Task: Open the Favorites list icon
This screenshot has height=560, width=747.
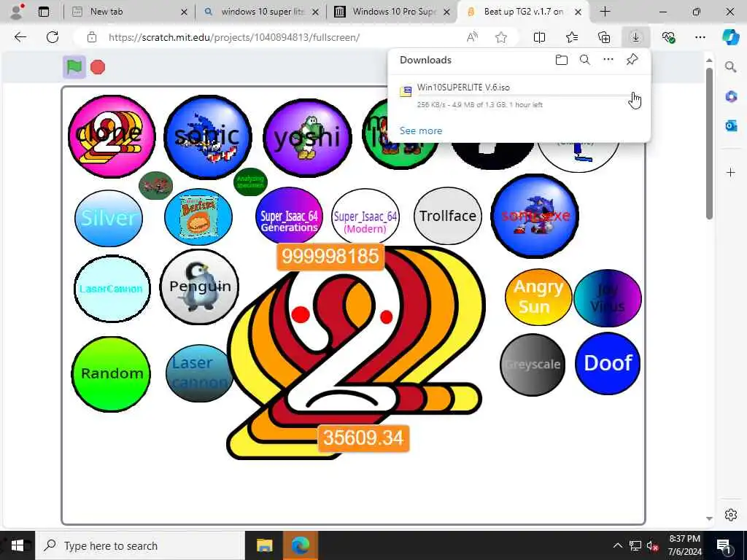Action: tap(572, 37)
